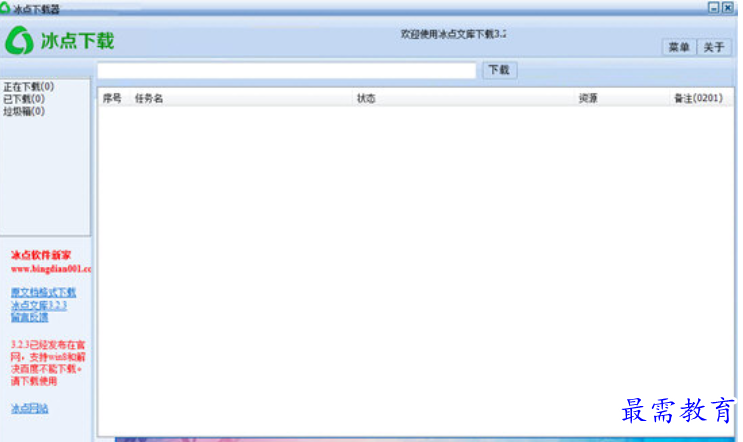Click the green 冰点下载 logo icon
This screenshot has width=743, height=442.
(19, 40)
